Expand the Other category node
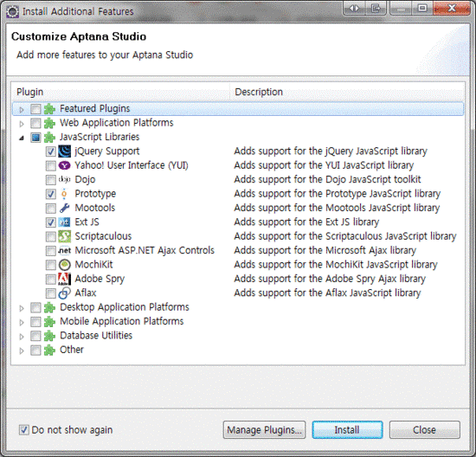 tap(22, 351)
